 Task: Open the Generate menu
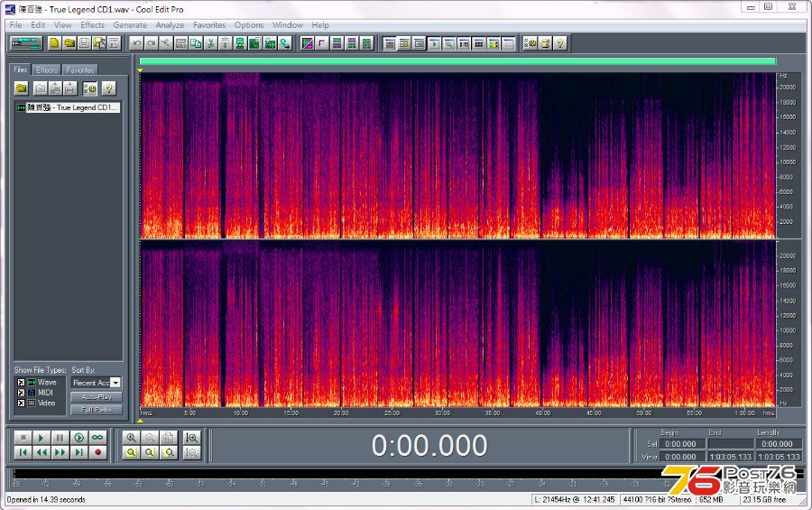[x=130, y=25]
